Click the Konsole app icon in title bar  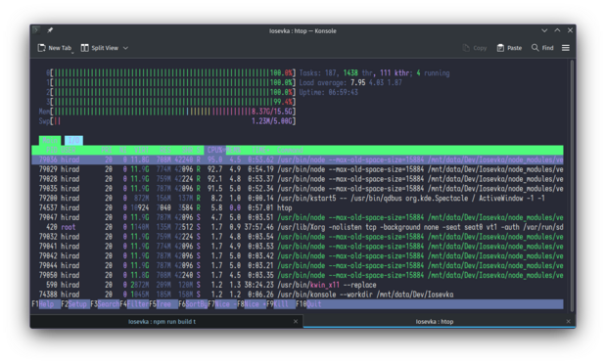pyautogui.click(x=36, y=30)
